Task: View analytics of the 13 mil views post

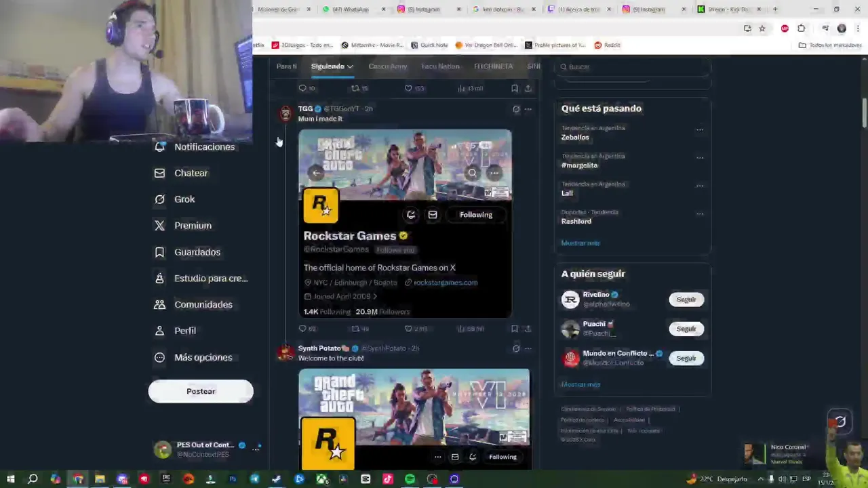Action: [x=470, y=88]
